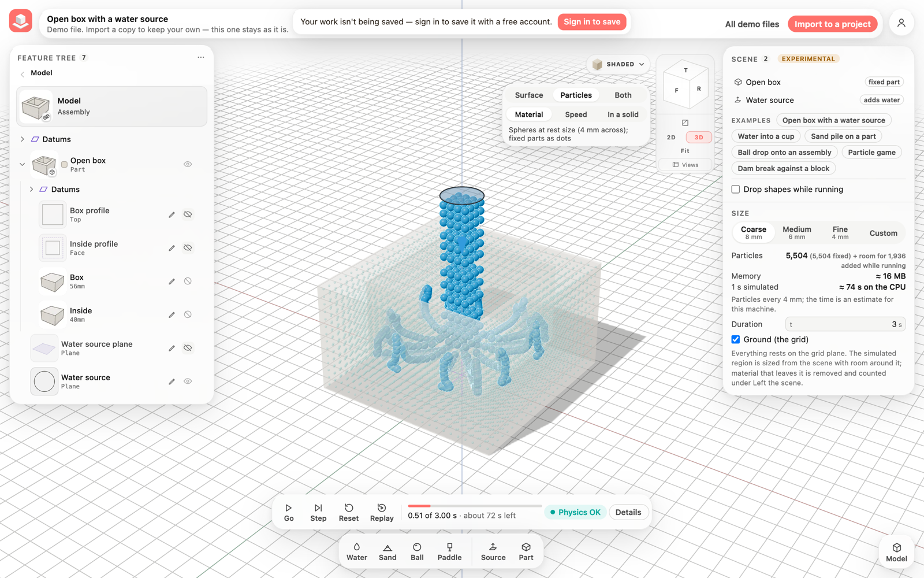Uncheck Ground (the grid)
The height and width of the screenshot is (578, 924).
click(x=736, y=339)
